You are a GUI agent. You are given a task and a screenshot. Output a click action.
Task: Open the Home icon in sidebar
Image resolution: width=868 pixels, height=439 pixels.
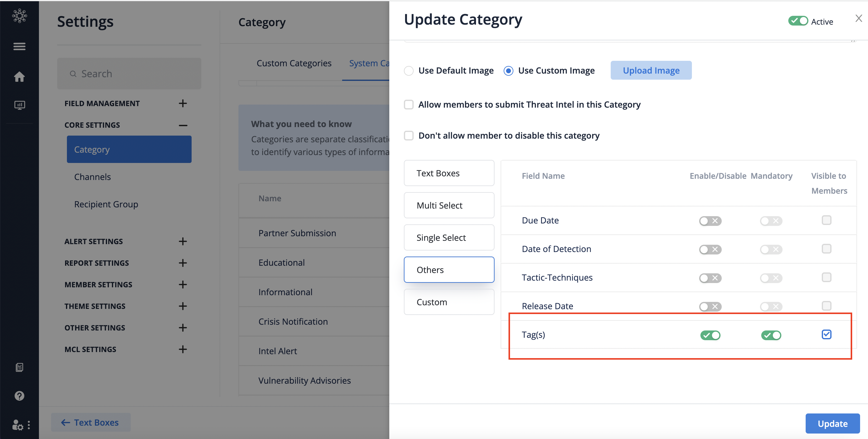(x=19, y=77)
